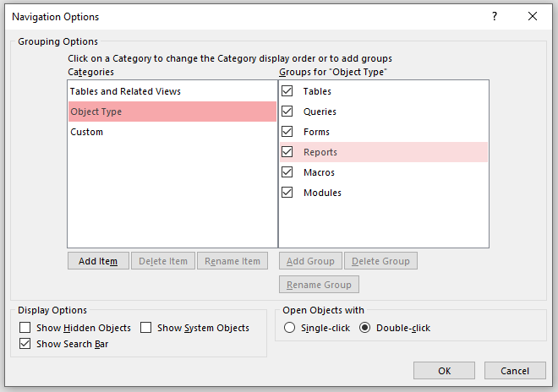Close the Navigation Options dialog
This screenshot has width=558, height=392.
[533, 16]
